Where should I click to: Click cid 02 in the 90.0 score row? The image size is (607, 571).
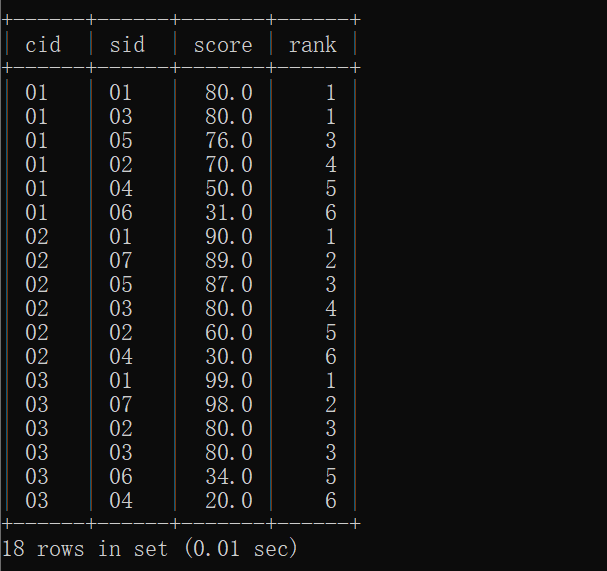point(37,237)
